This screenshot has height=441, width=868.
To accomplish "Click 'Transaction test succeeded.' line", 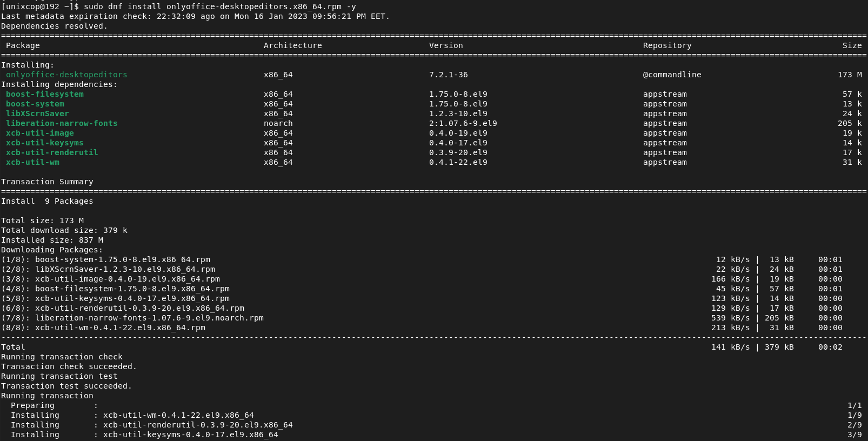I will pyautogui.click(x=66, y=386).
